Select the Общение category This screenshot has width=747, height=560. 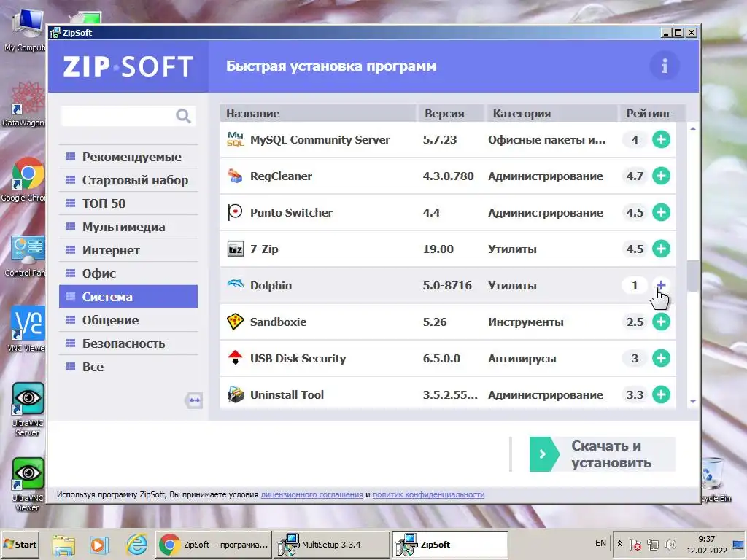tap(128, 320)
